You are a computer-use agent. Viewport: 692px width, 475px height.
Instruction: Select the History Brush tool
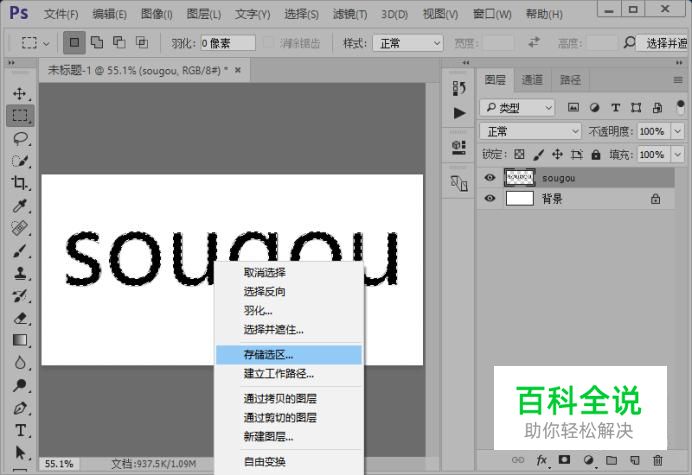click(19, 296)
